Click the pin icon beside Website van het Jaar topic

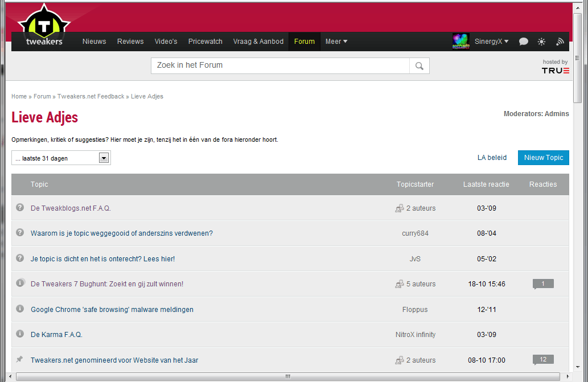point(19,359)
